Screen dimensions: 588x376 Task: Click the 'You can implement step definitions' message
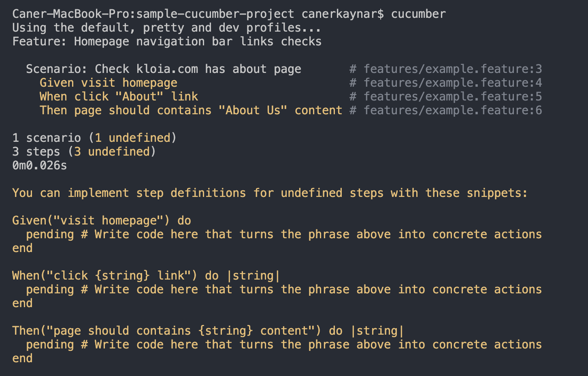pos(270,193)
